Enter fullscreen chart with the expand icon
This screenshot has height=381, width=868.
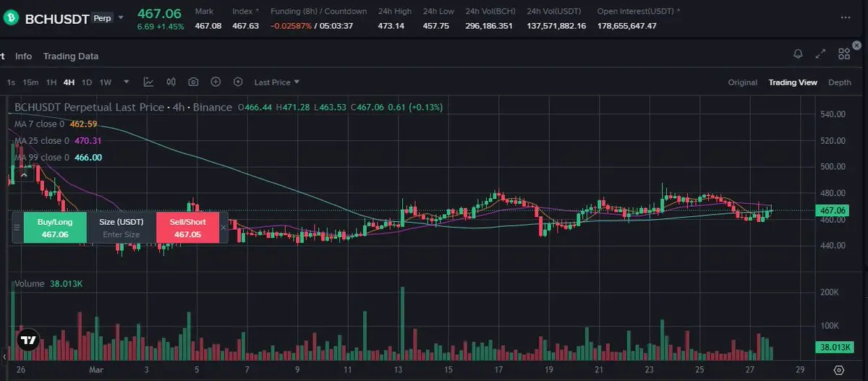[x=820, y=53]
